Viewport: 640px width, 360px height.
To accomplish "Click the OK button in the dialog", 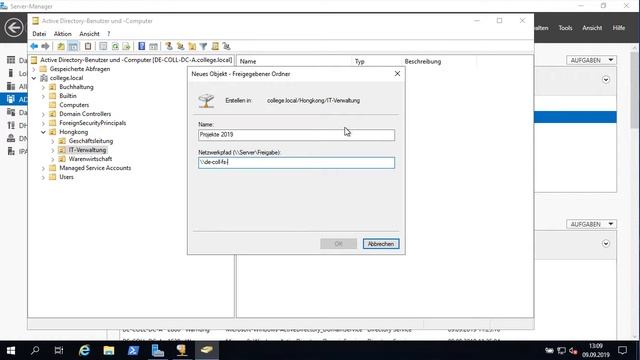I will (x=338, y=244).
